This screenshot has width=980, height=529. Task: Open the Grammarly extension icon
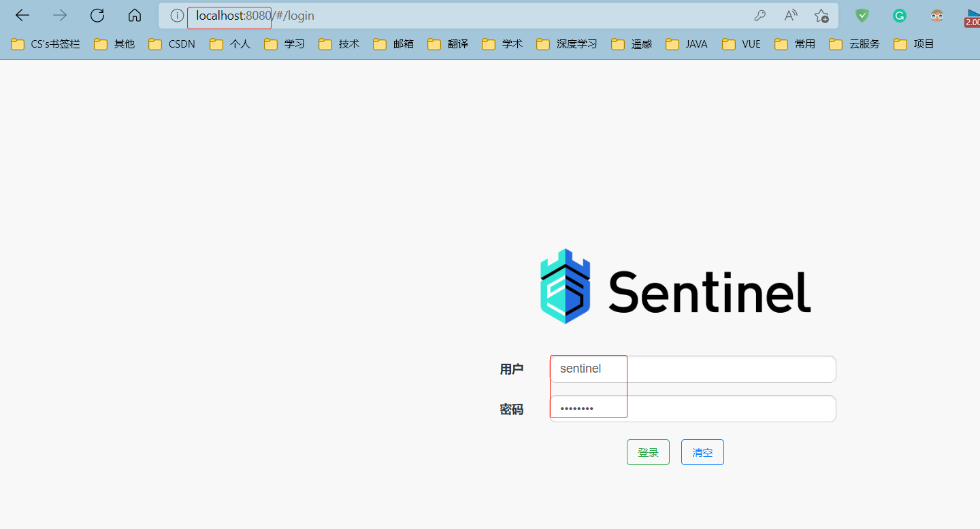click(x=900, y=16)
